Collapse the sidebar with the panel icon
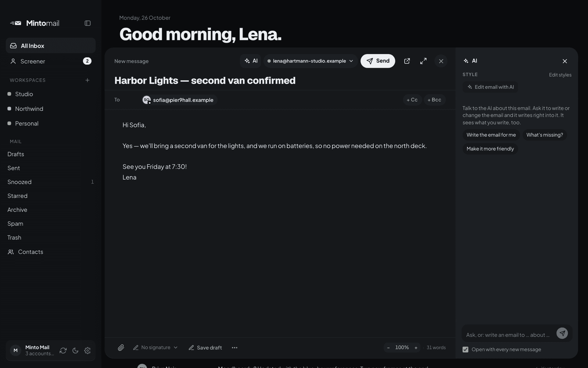588x368 pixels. point(87,23)
